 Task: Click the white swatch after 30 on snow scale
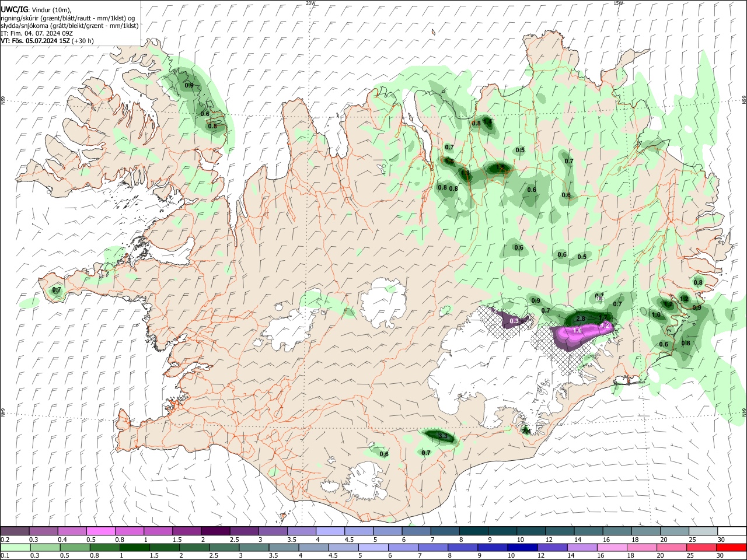point(731,531)
